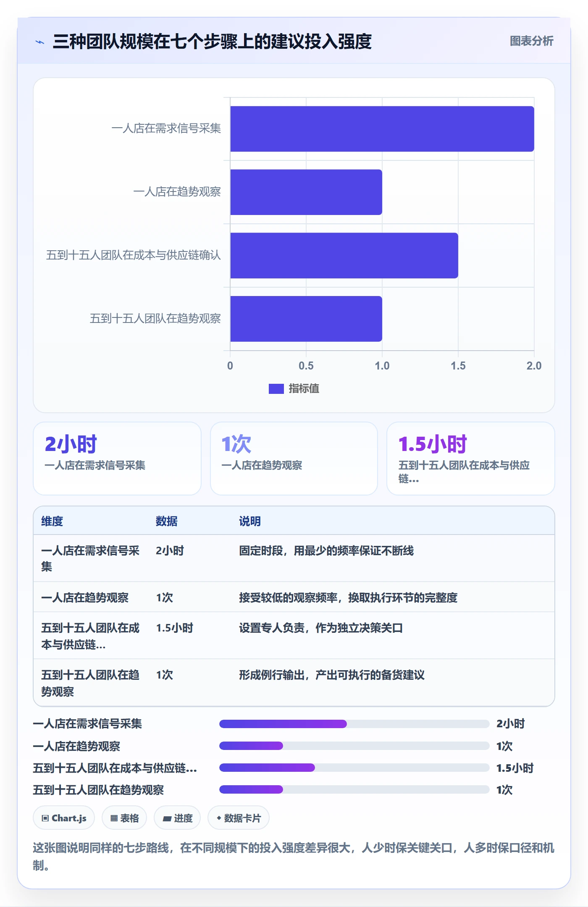Select the chart bar for 一人店在需求信号采集
Viewport: 588px width, 907px height.
pyautogui.click(x=382, y=129)
